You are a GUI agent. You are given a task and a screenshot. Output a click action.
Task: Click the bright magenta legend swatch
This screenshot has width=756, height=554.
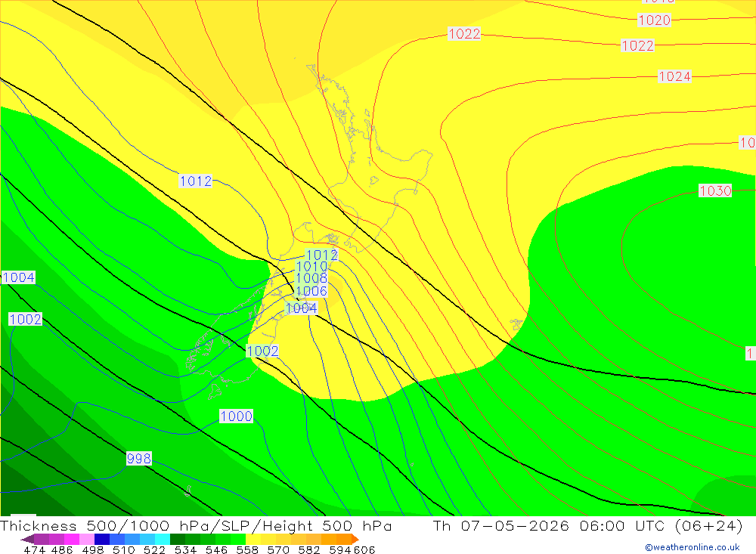click(x=72, y=539)
